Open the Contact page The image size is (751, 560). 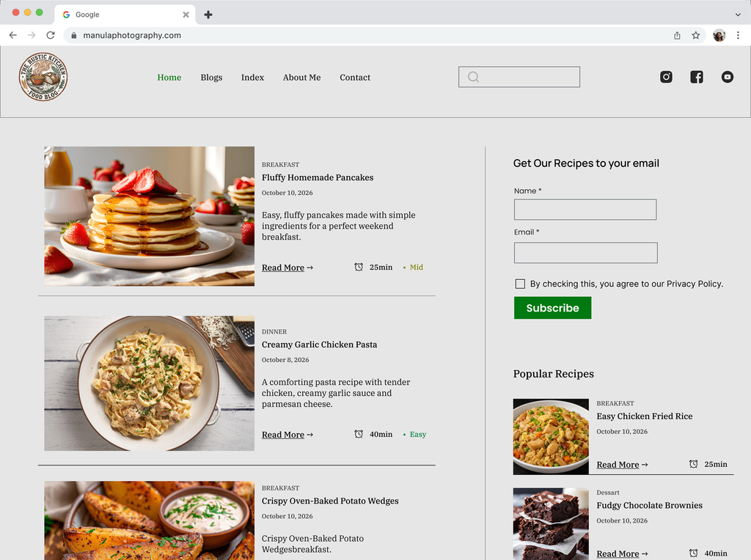[355, 77]
